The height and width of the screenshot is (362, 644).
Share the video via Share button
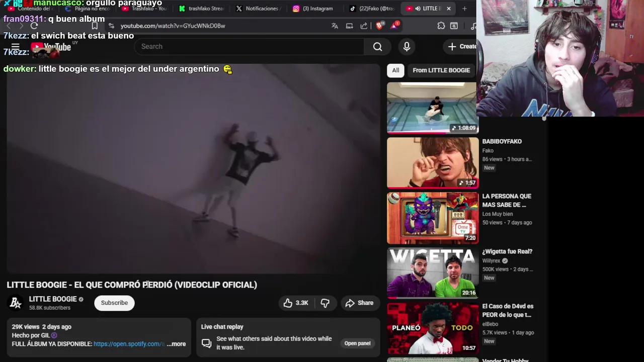(x=359, y=303)
